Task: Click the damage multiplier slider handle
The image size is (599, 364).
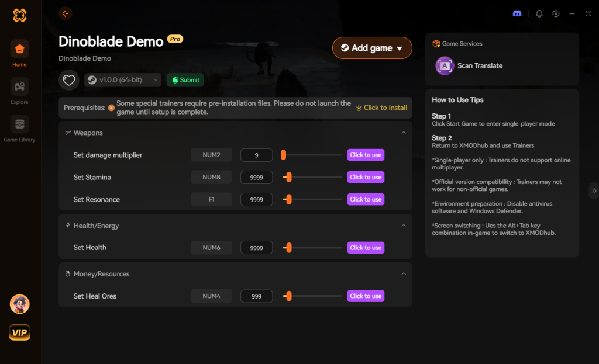Action: pos(284,155)
